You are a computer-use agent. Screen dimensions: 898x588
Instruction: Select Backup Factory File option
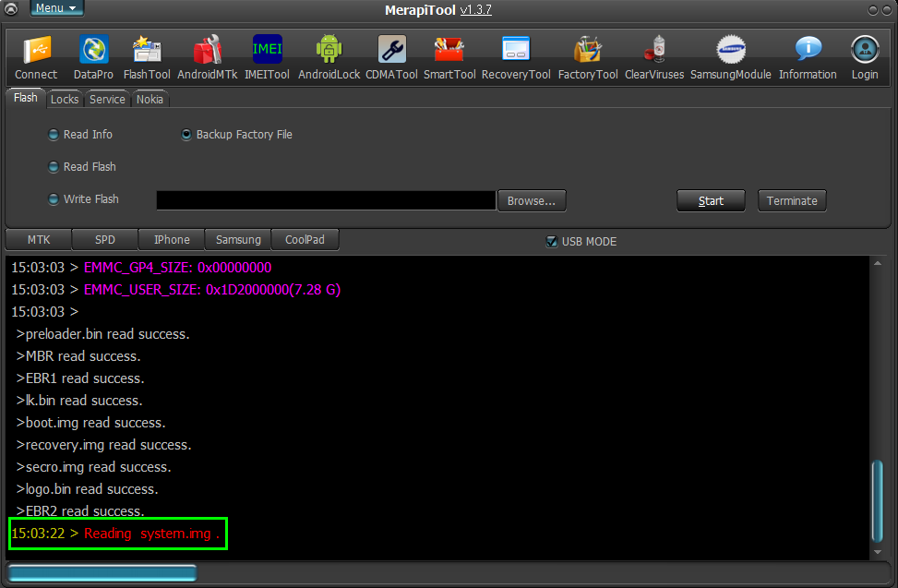coord(236,135)
